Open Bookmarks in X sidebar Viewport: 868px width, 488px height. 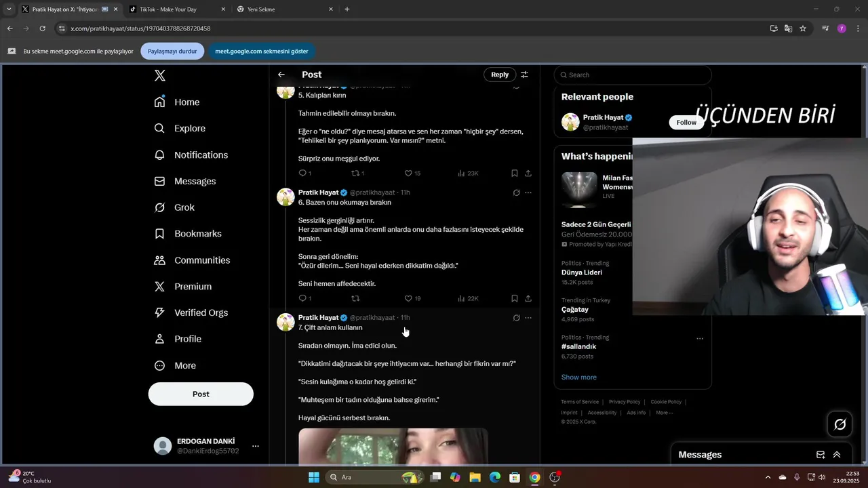tap(188, 233)
